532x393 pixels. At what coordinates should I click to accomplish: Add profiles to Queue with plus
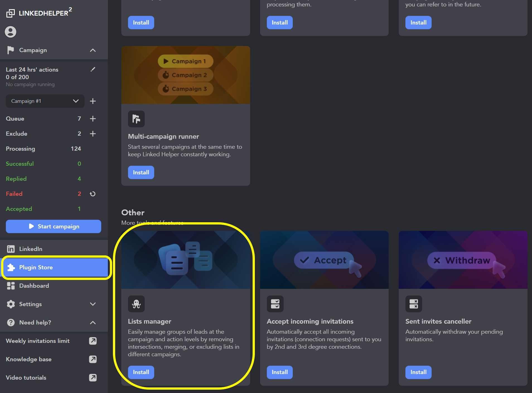pyautogui.click(x=93, y=119)
